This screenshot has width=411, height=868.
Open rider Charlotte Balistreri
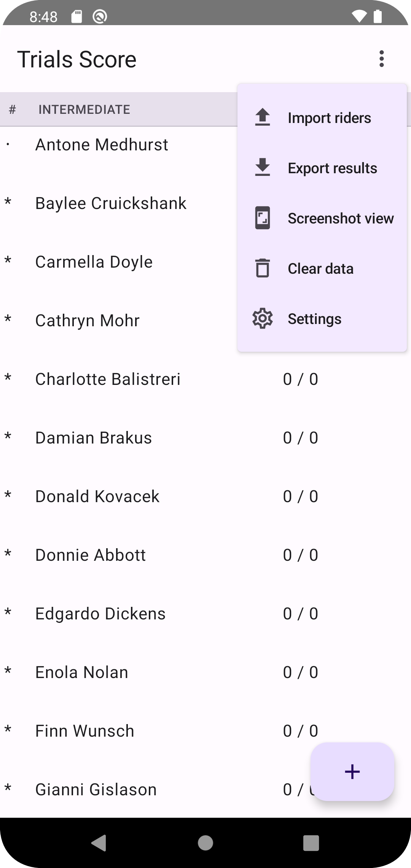108,379
